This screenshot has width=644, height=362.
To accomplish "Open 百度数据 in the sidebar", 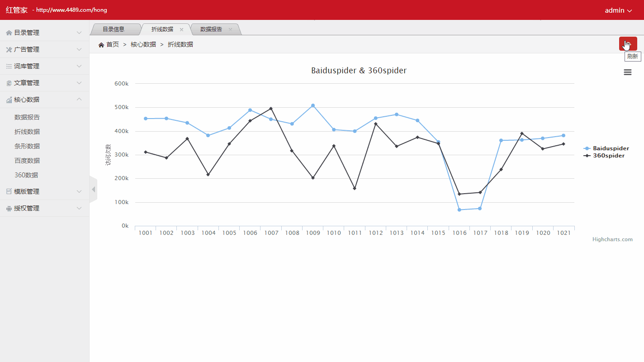I will (x=27, y=161).
